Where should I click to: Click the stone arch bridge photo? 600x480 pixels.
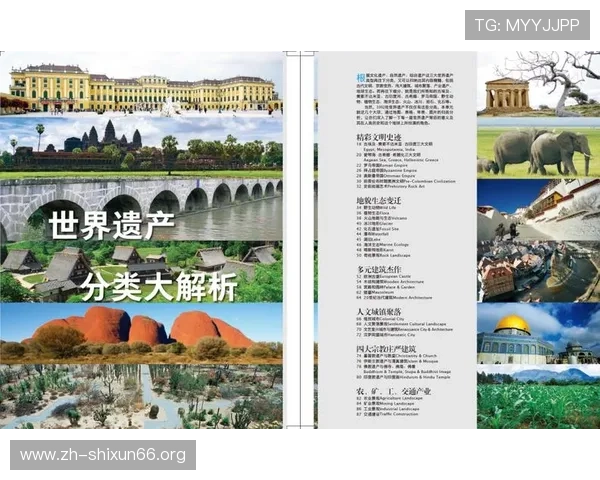pos(141,209)
